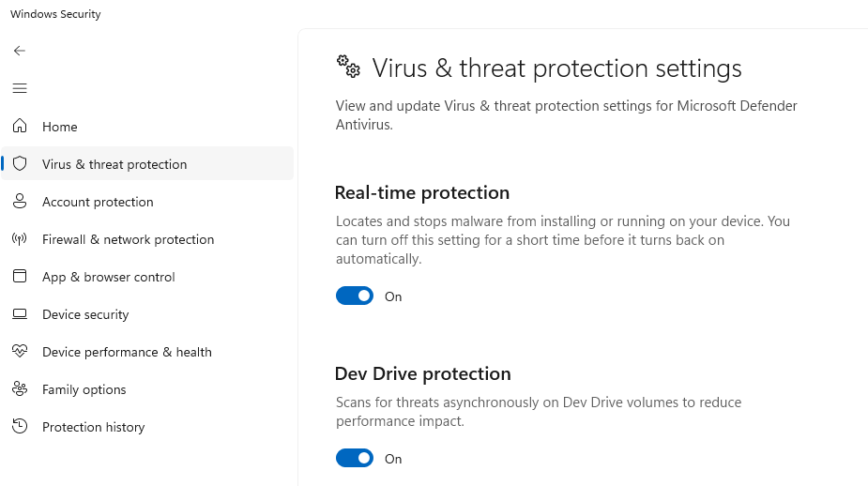This screenshot has height=486, width=868.
Task: Click the Device performance heart icon
Action: [20, 352]
